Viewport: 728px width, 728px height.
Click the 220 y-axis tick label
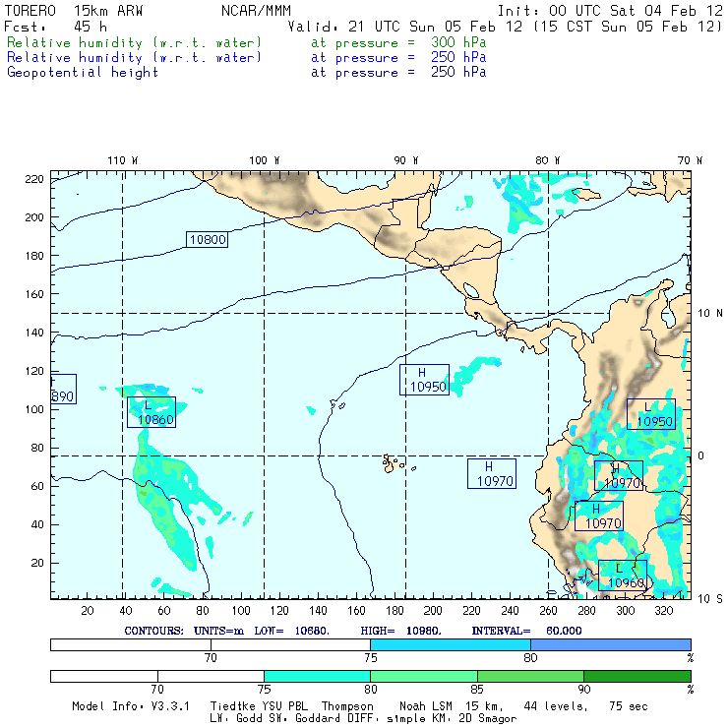(x=34, y=179)
